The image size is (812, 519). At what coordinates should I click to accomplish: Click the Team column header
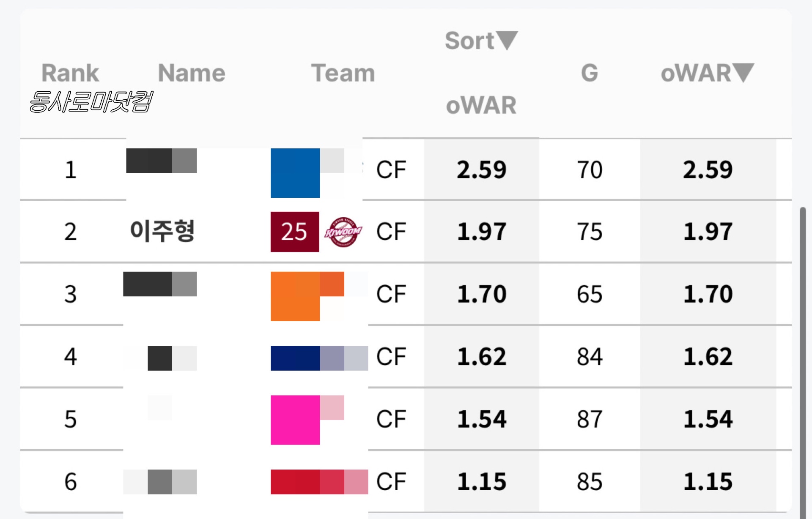pyautogui.click(x=343, y=73)
